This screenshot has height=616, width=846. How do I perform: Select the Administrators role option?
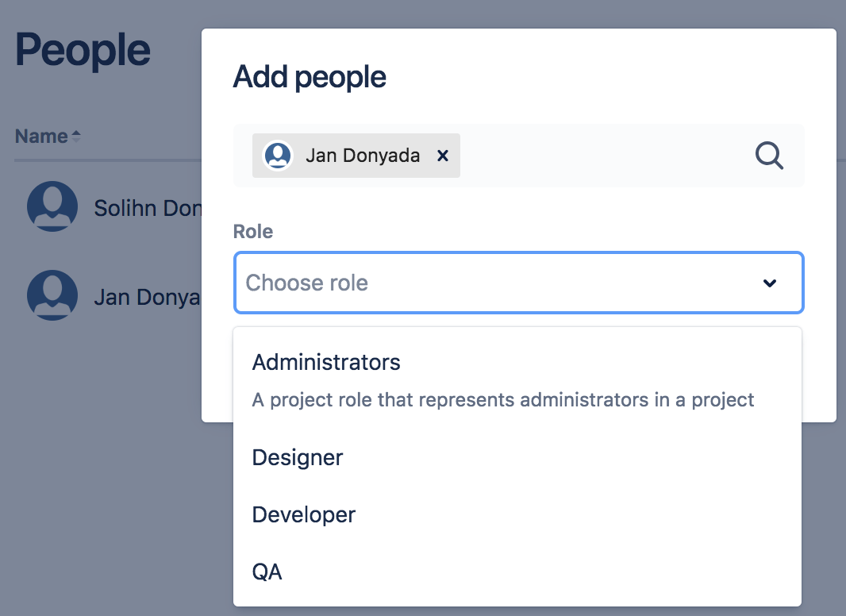325,362
